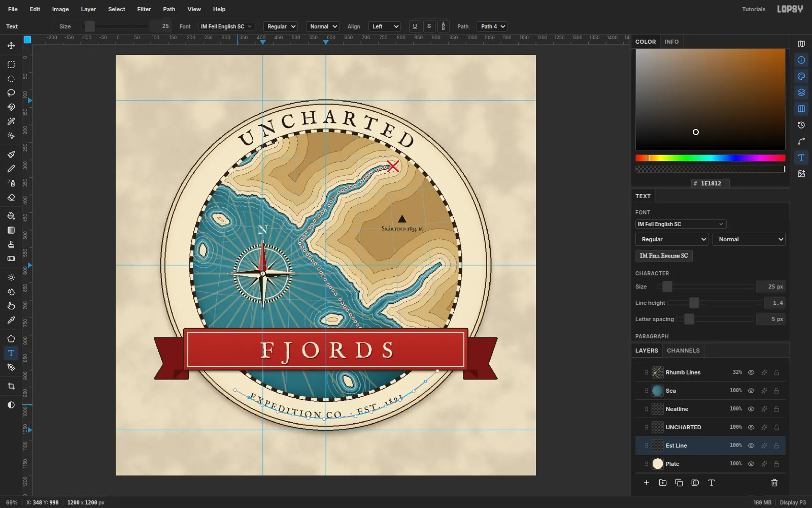
Task: Click the hex color field 1E1812
Action: [x=710, y=183]
